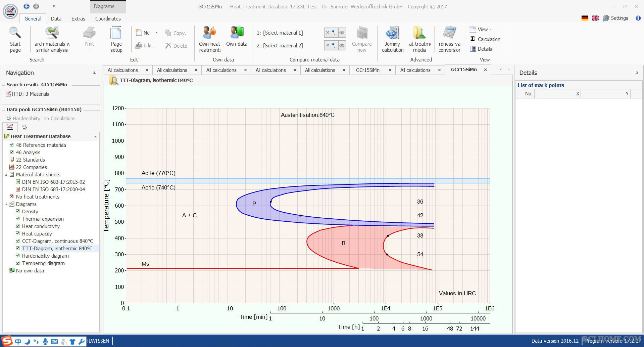Open Page setup
The image size is (644, 347).
116,39
